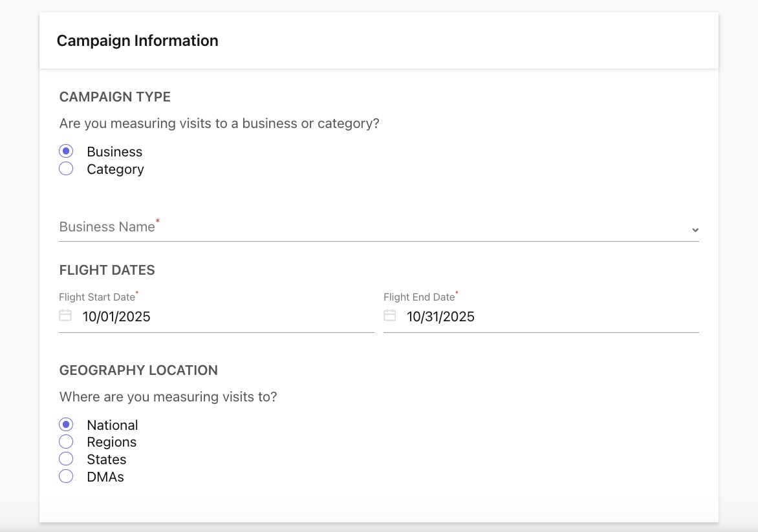Select the Business campaign type
This screenshot has width=758, height=532.
[x=65, y=151]
